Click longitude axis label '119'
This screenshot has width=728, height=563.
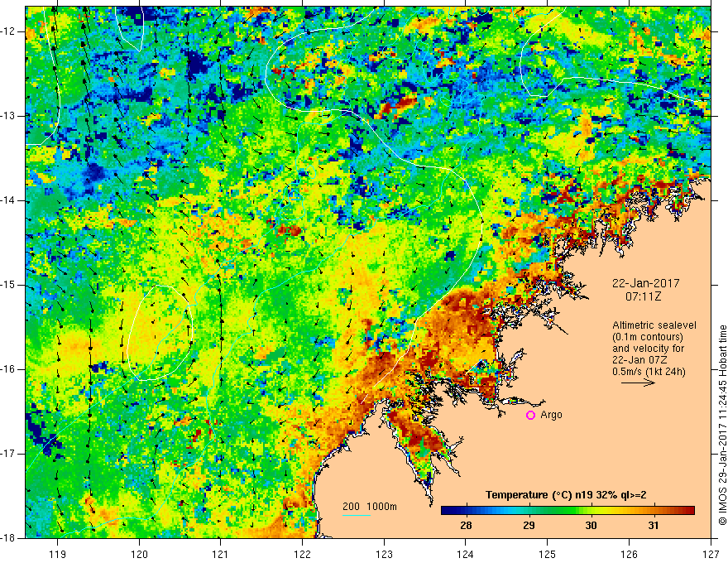(58, 554)
